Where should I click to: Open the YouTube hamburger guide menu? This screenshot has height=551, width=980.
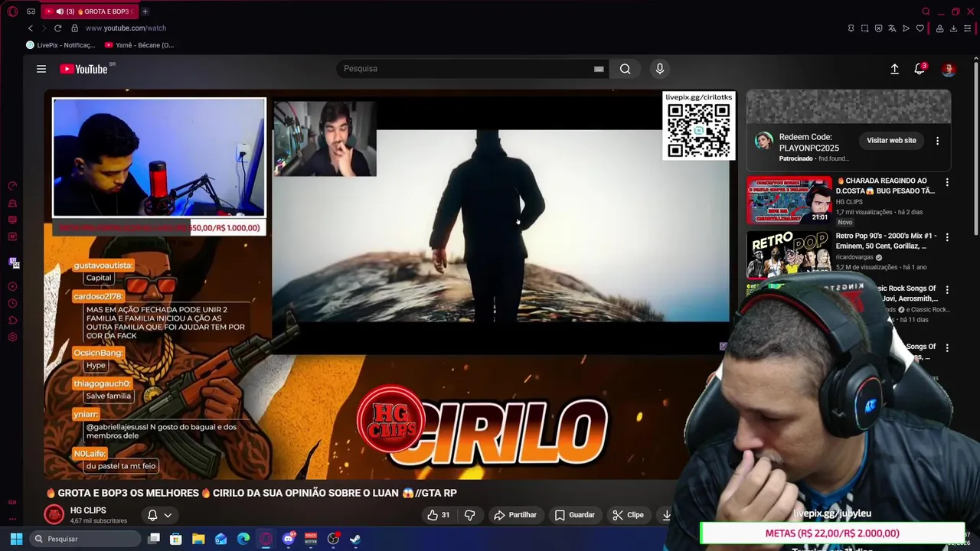[41, 69]
